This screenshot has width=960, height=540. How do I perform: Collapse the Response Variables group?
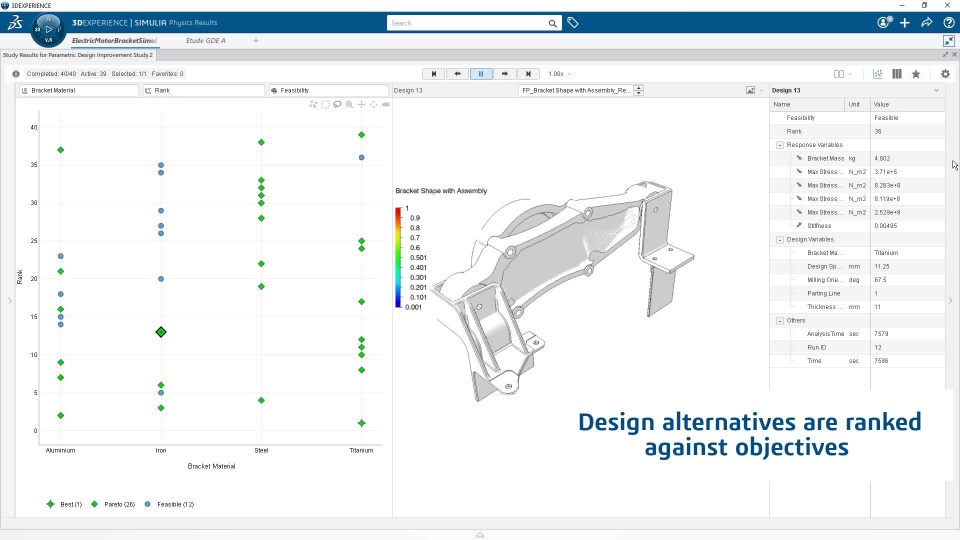[x=780, y=145]
